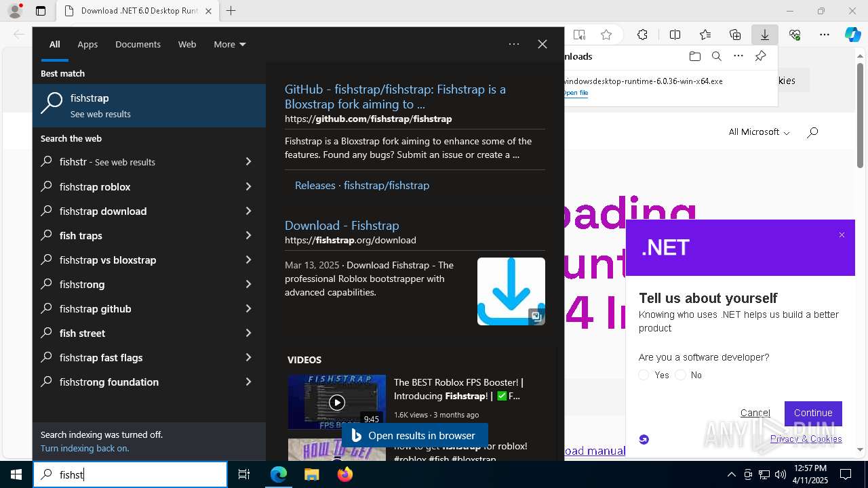Play the BEST Roblox FPS Booster video
The width and height of the screenshot is (868, 488).
click(x=337, y=402)
